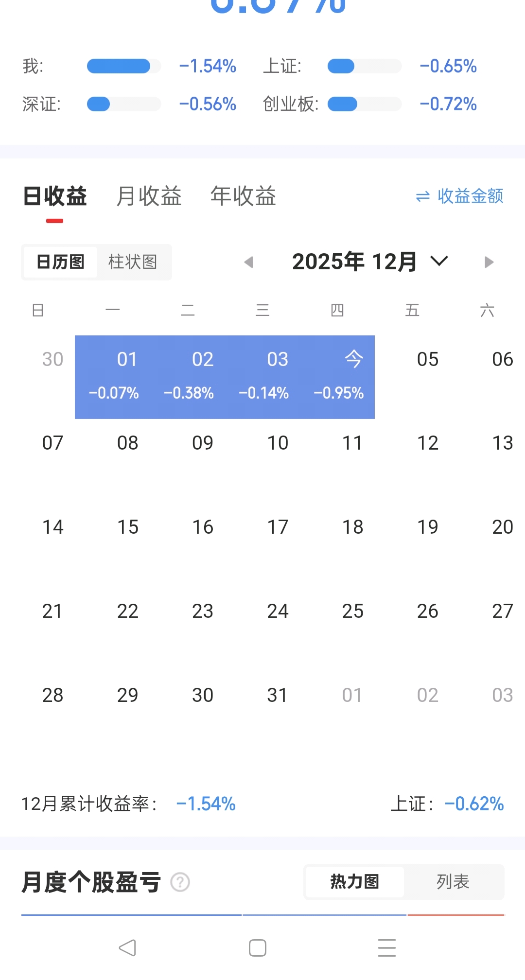The height and width of the screenshot is (980, 525).
Task: Expand the 2025年 12月 month dropdown
Action: click(439, 262)
